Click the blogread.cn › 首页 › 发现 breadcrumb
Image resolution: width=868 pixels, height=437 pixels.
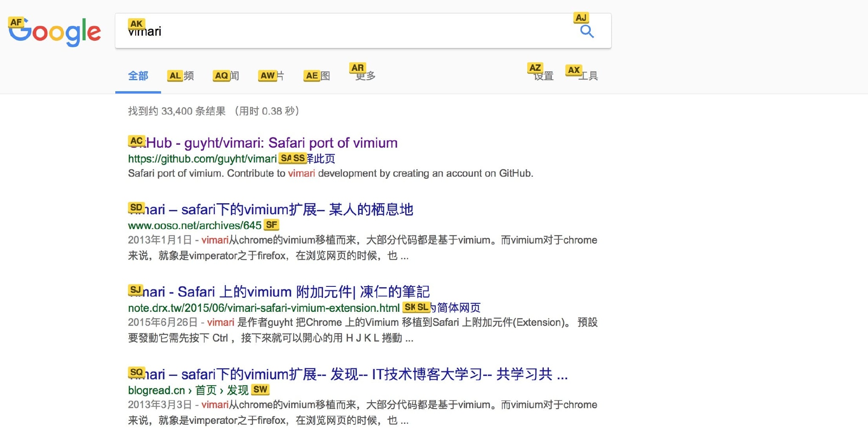tap(188, 390)
